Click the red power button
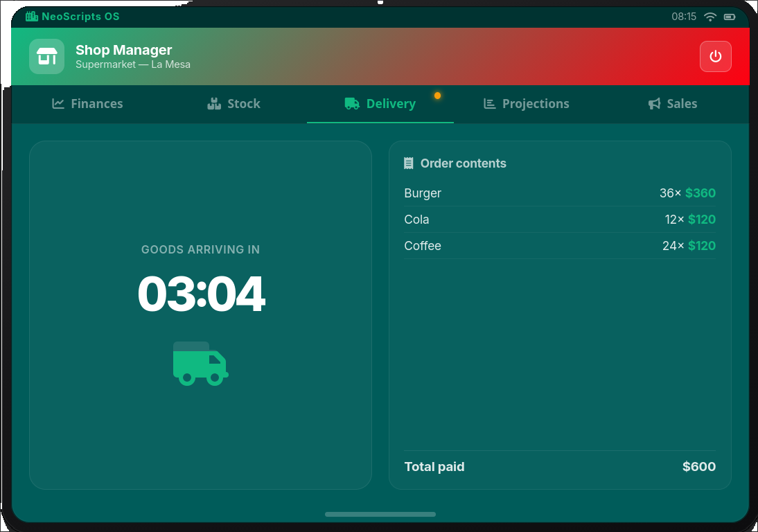This screenshot has width=758, height=532. click(715, 57)
